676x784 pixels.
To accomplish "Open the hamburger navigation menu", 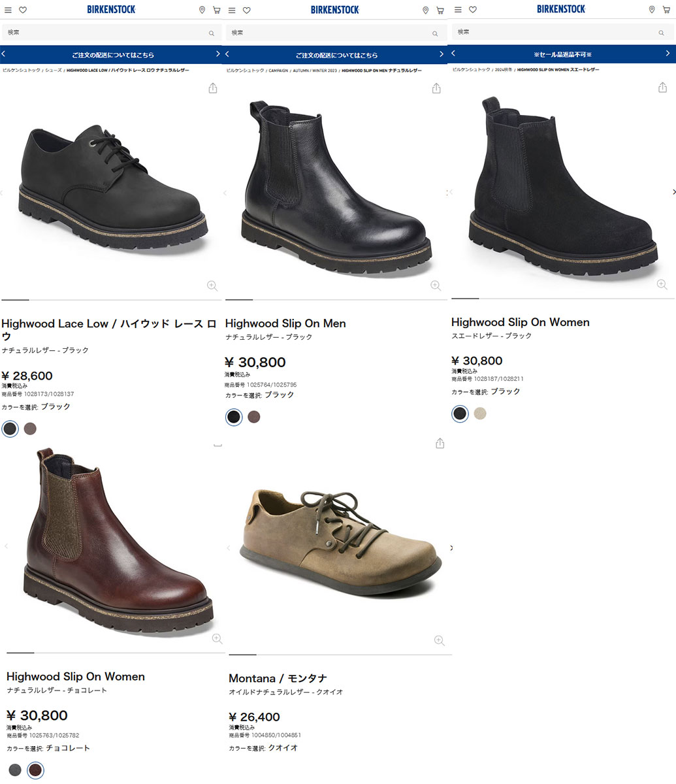I will coord(8,9).
